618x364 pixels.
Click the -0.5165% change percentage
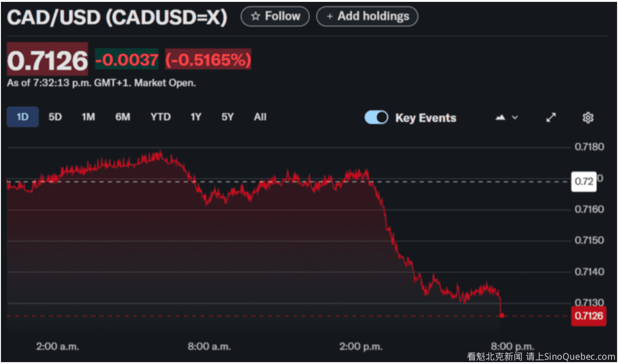coord(208,59)
